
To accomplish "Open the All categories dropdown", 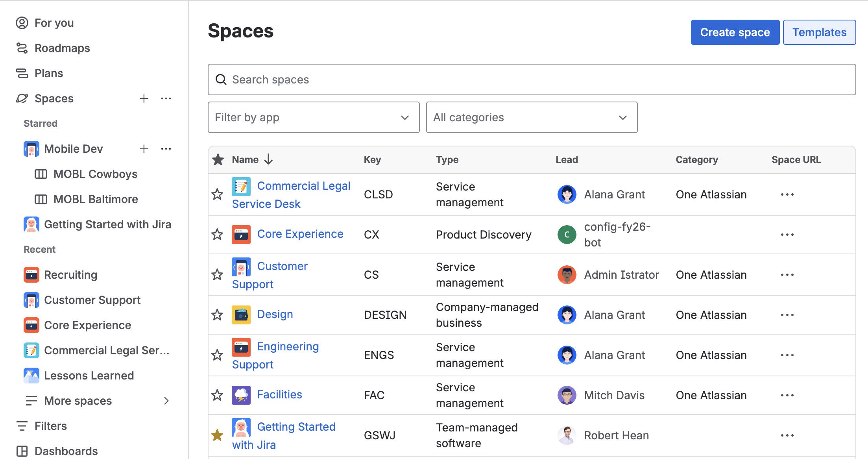I will pos(532,117).
